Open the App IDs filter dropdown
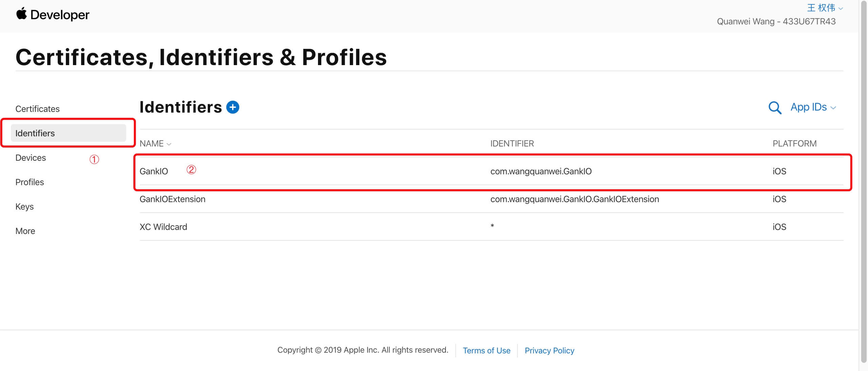Screen dimensions: 868x371 (813, 107)
